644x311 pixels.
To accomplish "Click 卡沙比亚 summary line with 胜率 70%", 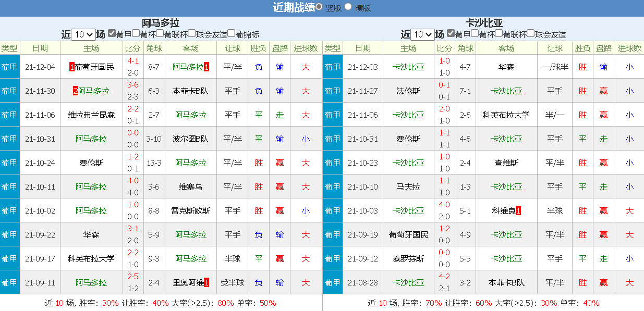I will click(483, 303).
